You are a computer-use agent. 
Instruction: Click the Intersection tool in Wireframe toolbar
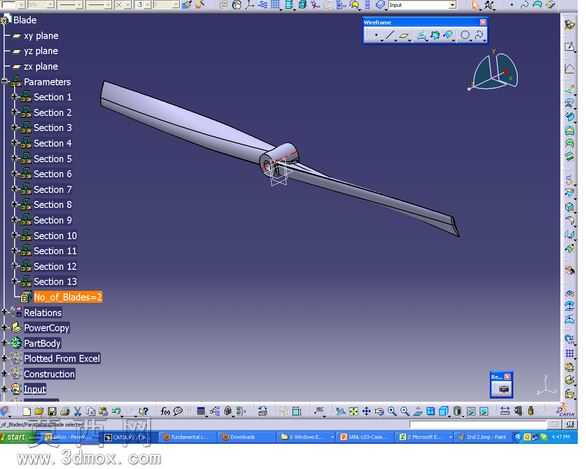click(x=435, y=36)
